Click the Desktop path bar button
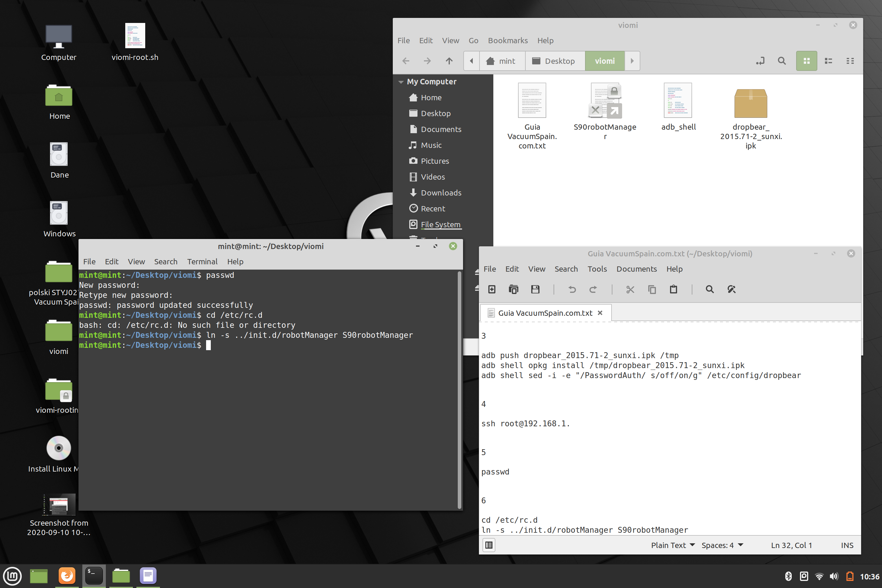Viewport: 882px width, 588px height. pyautogui.click(x=554, y=61)
